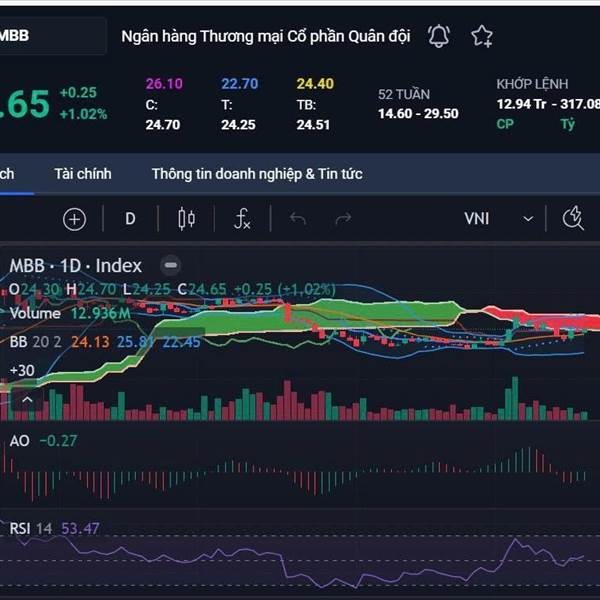Click the reference price 24.40

[315, 84]
